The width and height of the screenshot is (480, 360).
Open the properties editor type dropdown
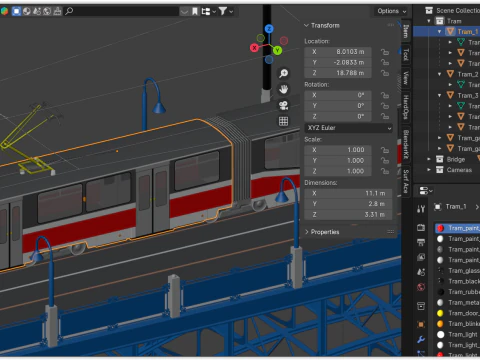425,191
